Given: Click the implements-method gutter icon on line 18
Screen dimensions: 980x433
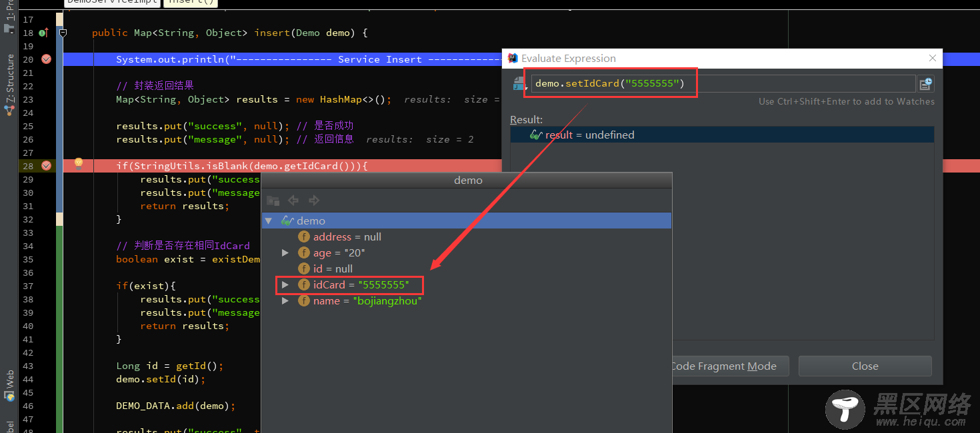Looking at the screenshot, I should pos(43,33).
